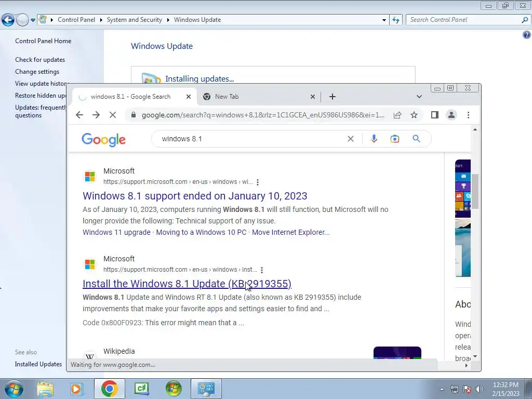Click in the Google search input field
532x399 pixels.
coord(251,139)
